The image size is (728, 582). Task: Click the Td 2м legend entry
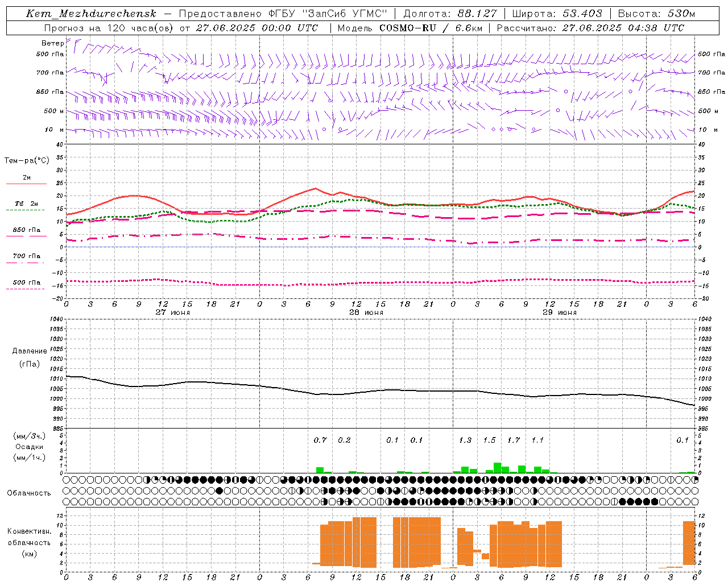pos(27,203)
